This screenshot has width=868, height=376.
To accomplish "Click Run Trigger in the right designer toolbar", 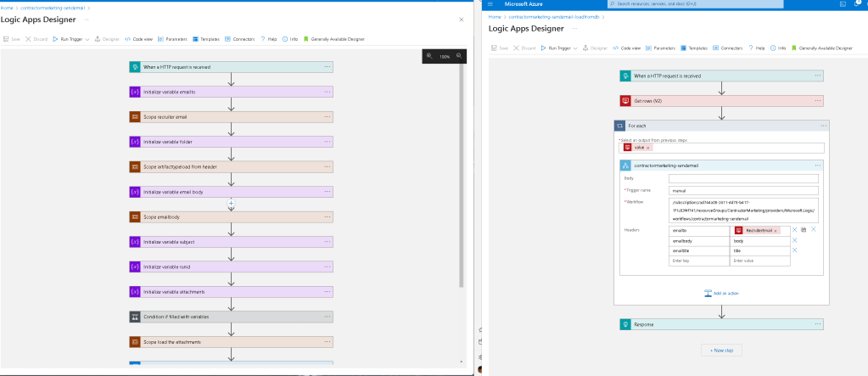I will 556,48.
